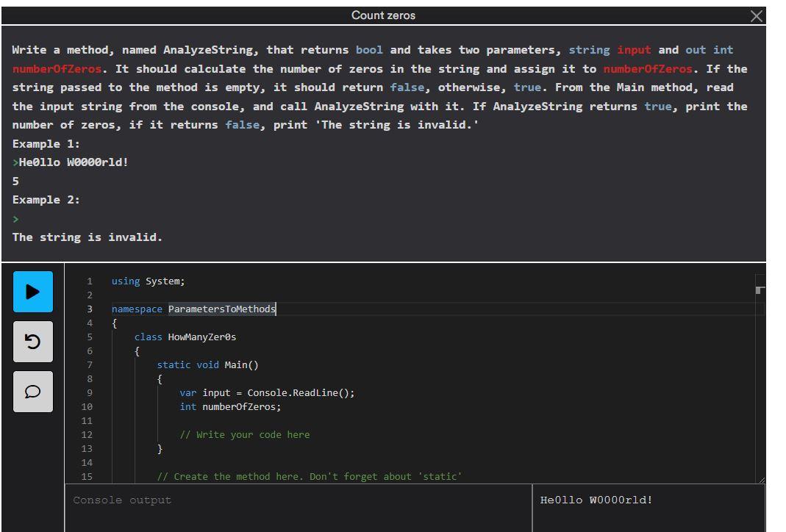Place cursor on the ParametersToMethods namespace name
The image size is (786, 532).
coord(221,309)
